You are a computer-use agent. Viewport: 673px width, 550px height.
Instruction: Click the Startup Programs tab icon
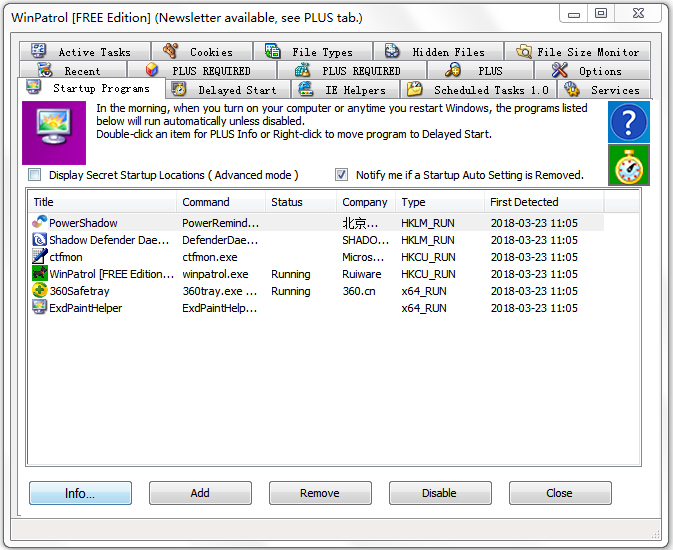[33, 87]
